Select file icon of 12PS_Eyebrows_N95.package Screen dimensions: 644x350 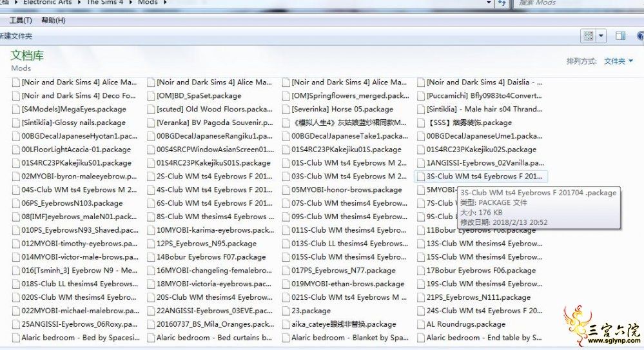151,244
